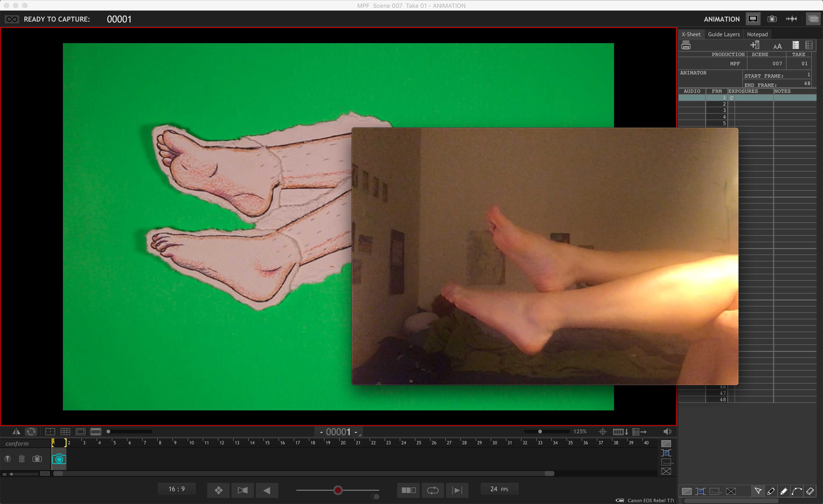Toggle the small switch under the playback slider
The width and height of the screenshot is (823, 504).
tap(375, 497)
